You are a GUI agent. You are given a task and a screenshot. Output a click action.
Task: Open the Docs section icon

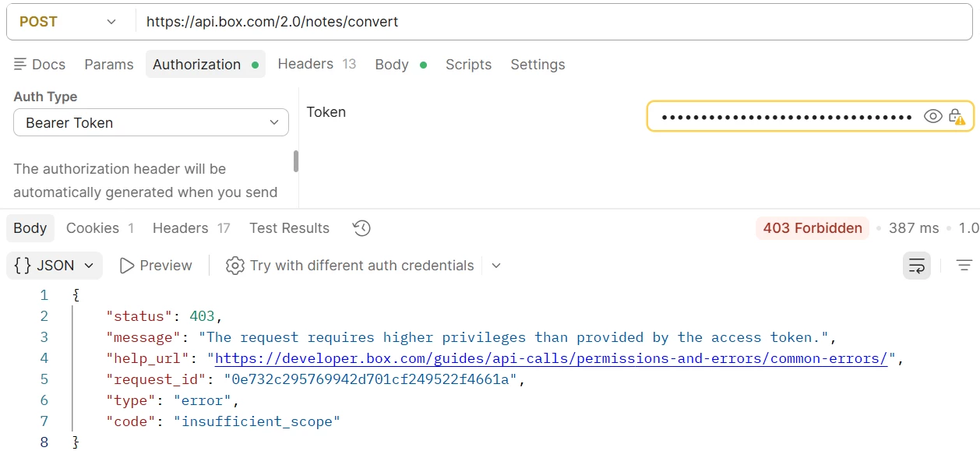coord(21,64)
